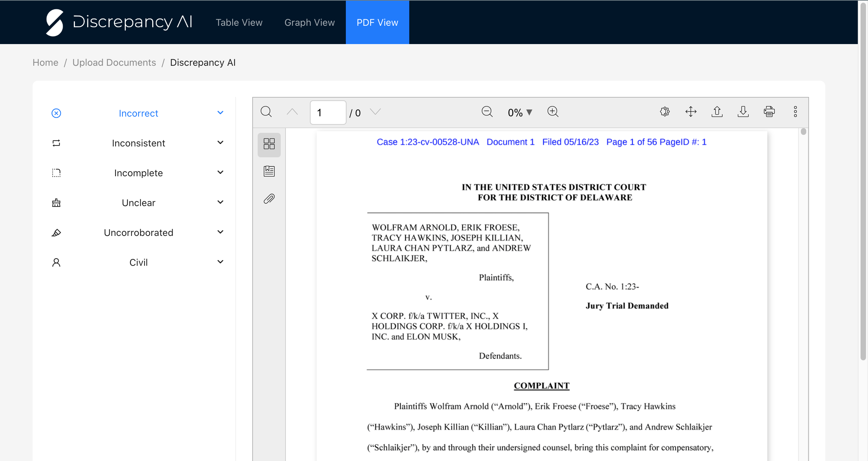Go to Upload Documents breadcrumb link
Viewport: 868px width, 461px height.
click(114, 62)
